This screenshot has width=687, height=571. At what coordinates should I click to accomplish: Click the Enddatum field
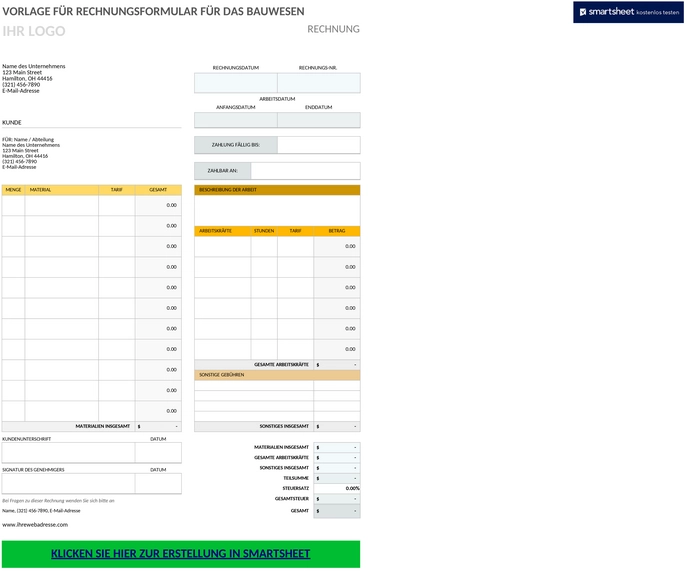click(319, 120)
